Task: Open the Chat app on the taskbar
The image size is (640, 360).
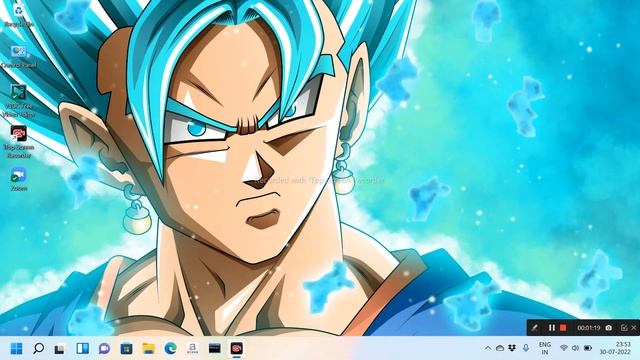Action: (104, 348)
